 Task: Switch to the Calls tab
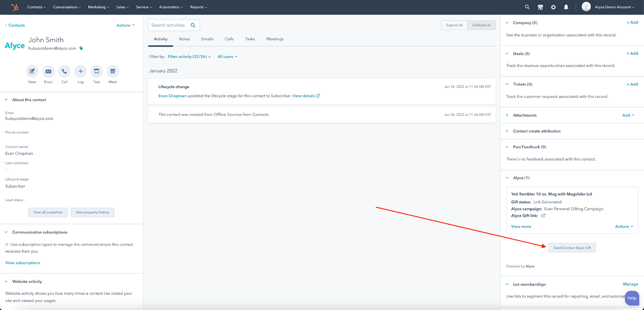click(229, 39)
